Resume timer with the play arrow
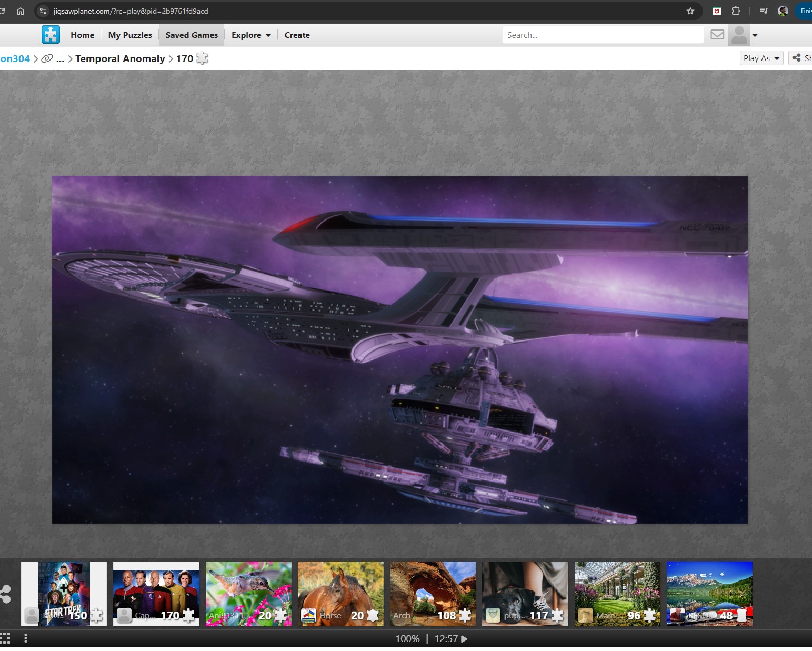 [x=464, y=639]
